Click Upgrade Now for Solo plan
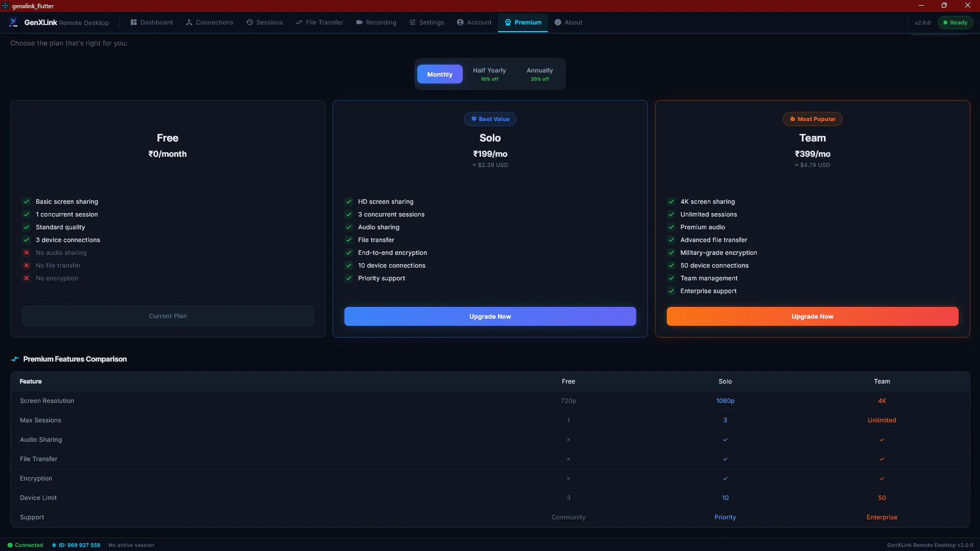 pos(490,317)
